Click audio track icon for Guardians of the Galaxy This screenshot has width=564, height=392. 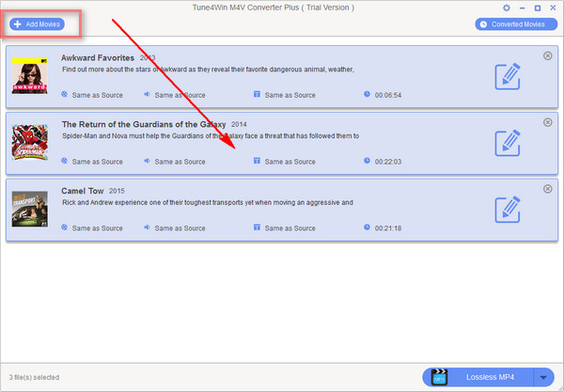[148, 161]
